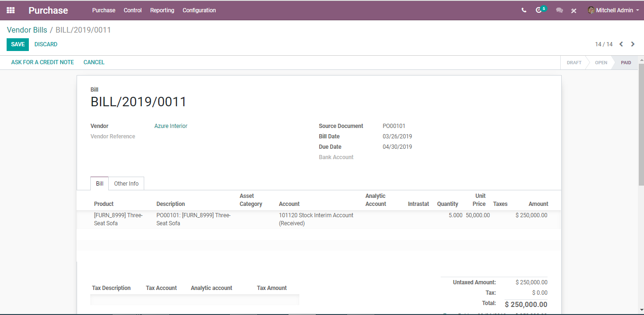The height and width of the screenshot is (315, 644).
Task: Click the debug tools icon
Action: click(x=574, y=10)
